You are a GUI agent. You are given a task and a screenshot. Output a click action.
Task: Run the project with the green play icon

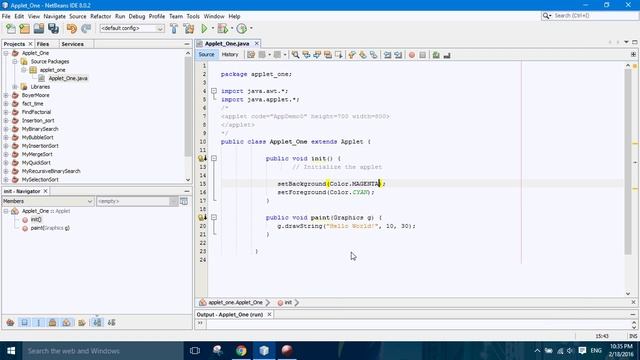[204, 29]
